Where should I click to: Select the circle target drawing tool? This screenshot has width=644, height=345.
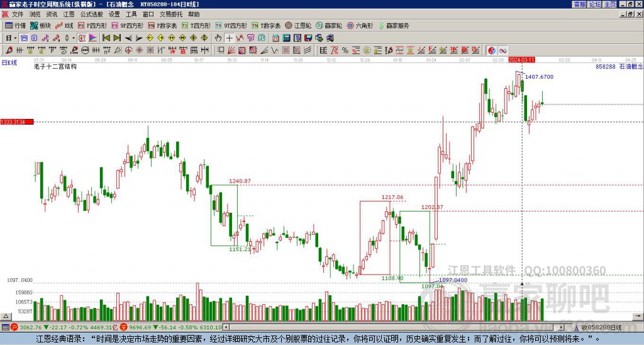tap(128, 50)
